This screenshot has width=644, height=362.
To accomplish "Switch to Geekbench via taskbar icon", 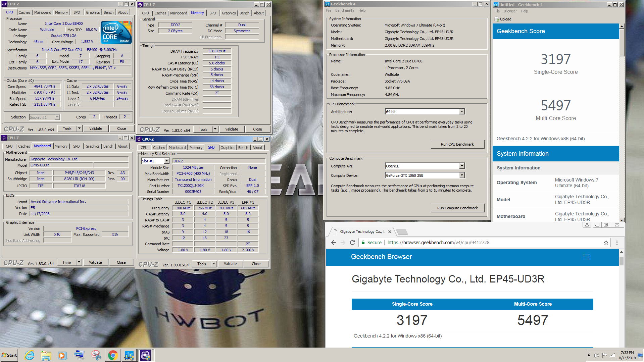I will (129, 355).
